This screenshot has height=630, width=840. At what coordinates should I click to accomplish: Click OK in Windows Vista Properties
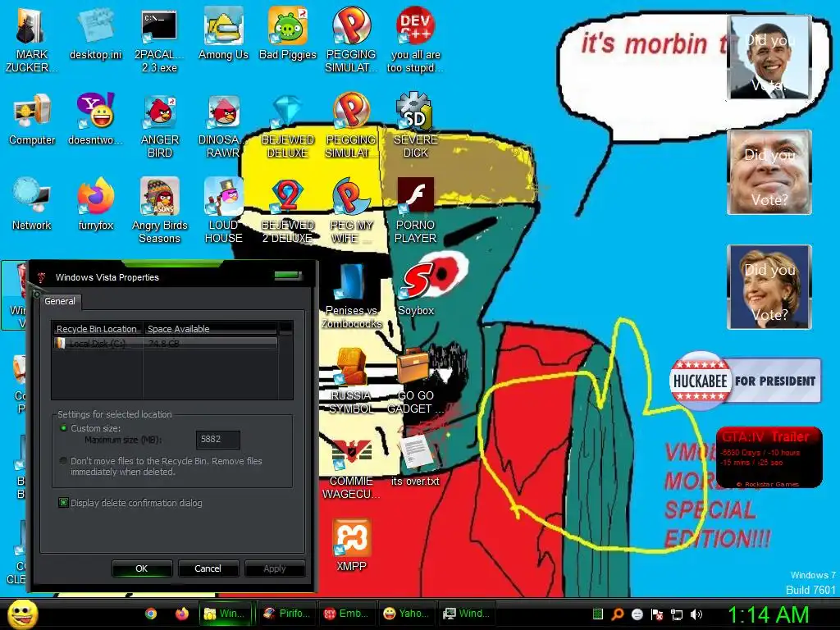[x=141, y=568]
